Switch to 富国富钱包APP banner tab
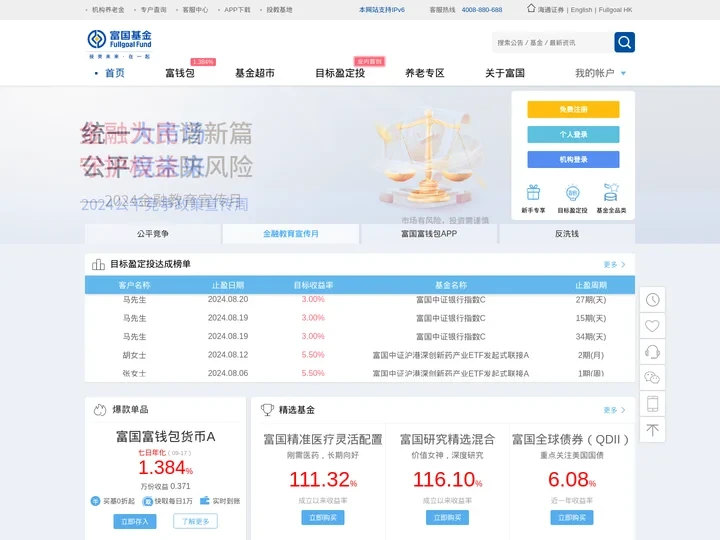The width and height of the screenshot is (720, 540). coord(429,234)
